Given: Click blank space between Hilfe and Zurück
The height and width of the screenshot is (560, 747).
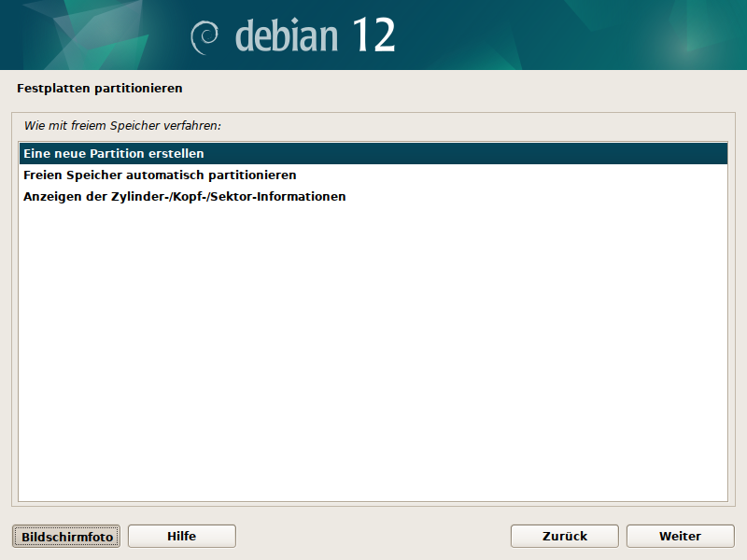Looking at the screenshot, I should coord(373,536).
